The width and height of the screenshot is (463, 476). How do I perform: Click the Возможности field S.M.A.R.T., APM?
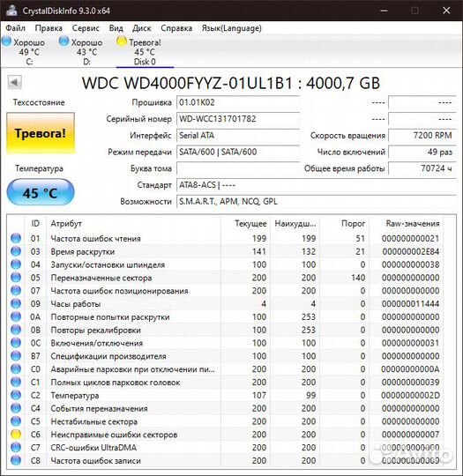pyautogui.click(x=316, y=202)
